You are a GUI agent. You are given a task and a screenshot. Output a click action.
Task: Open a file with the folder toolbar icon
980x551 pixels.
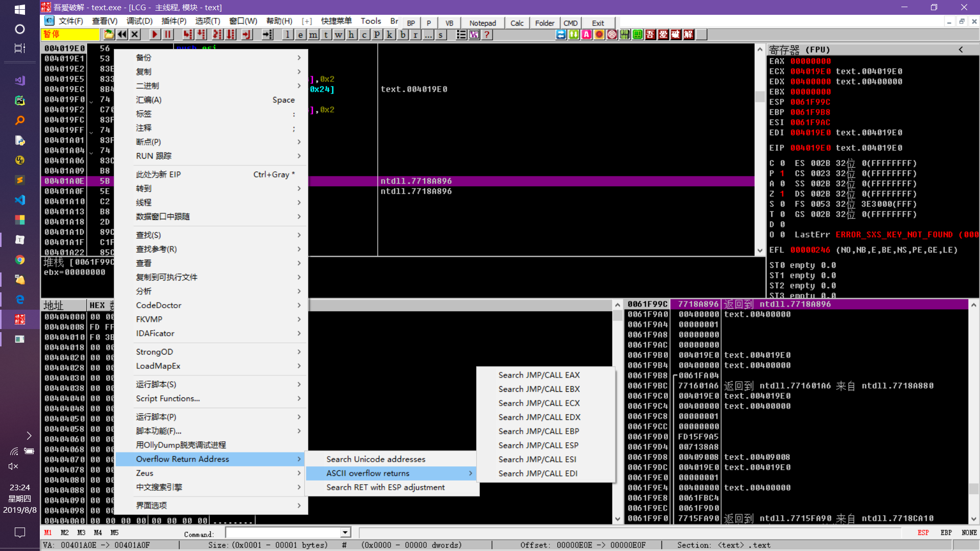pos(109,34)
